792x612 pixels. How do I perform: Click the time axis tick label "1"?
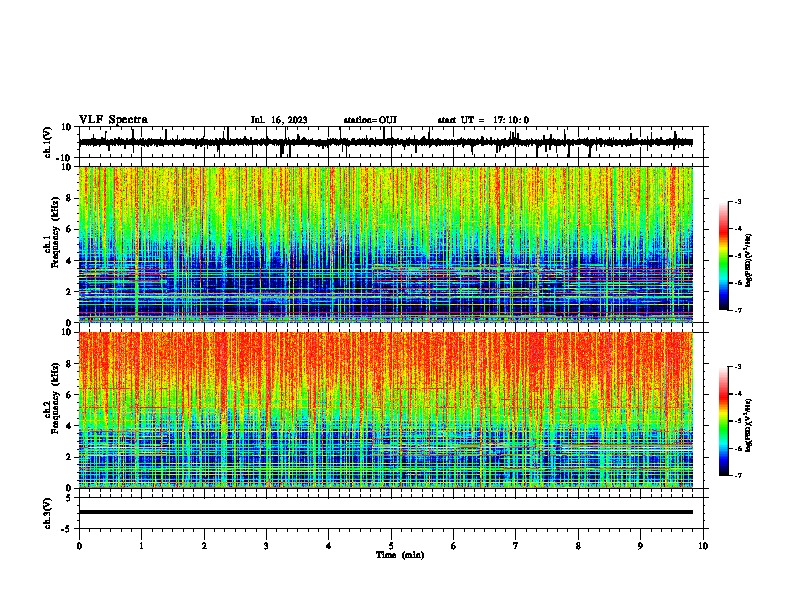(141, 546)
